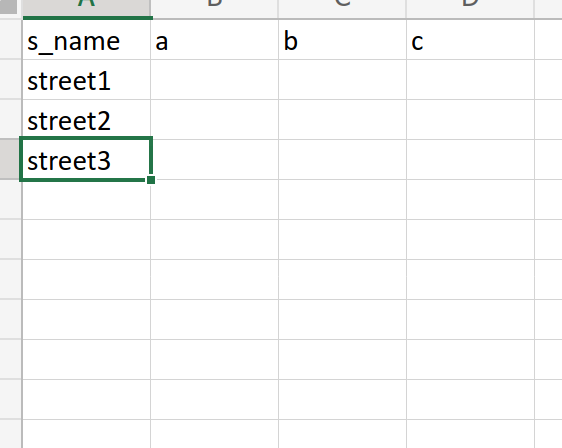Click the selected street3 cell
This screenshot has width=562, height=448.
86,159
